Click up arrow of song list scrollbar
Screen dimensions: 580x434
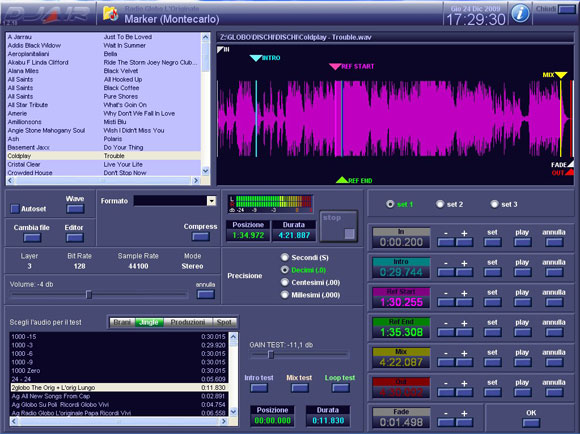point(205,37)
